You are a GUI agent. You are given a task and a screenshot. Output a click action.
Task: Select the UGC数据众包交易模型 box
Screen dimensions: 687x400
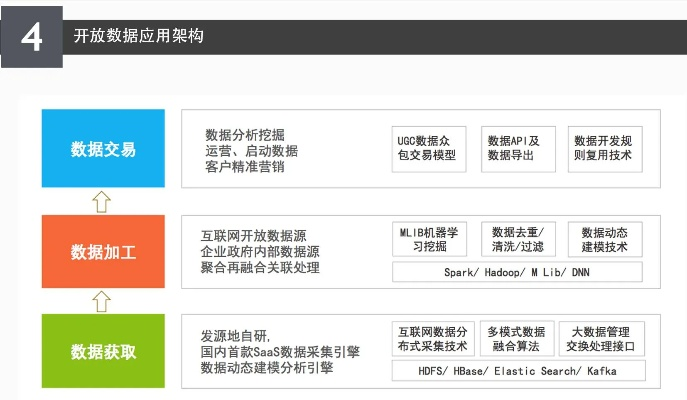tap(429, 149)
